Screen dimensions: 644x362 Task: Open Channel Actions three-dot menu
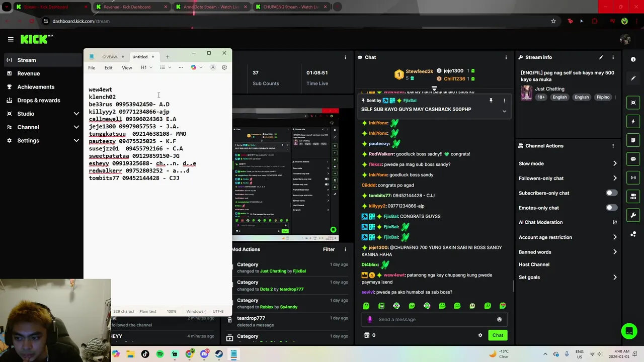point(613,146)
